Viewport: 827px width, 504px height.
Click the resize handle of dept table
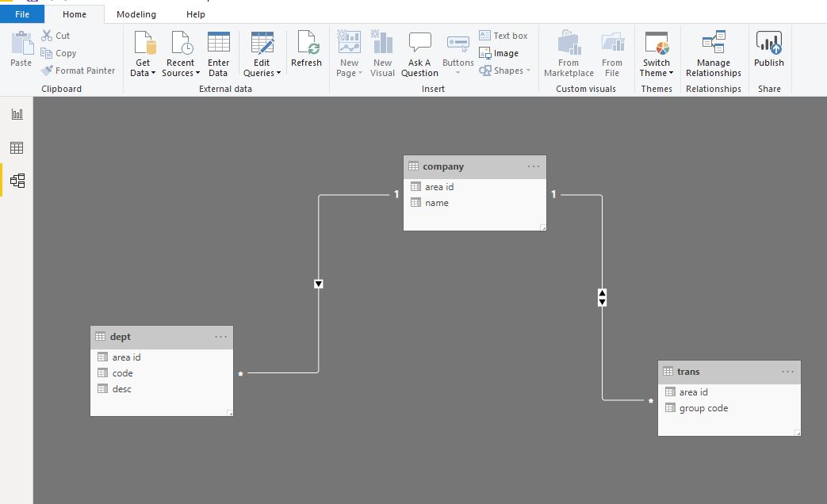pos(230,413)
